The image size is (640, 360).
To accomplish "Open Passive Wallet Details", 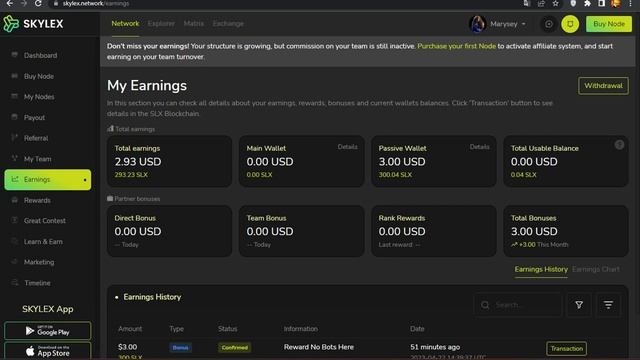I will 479,147.
